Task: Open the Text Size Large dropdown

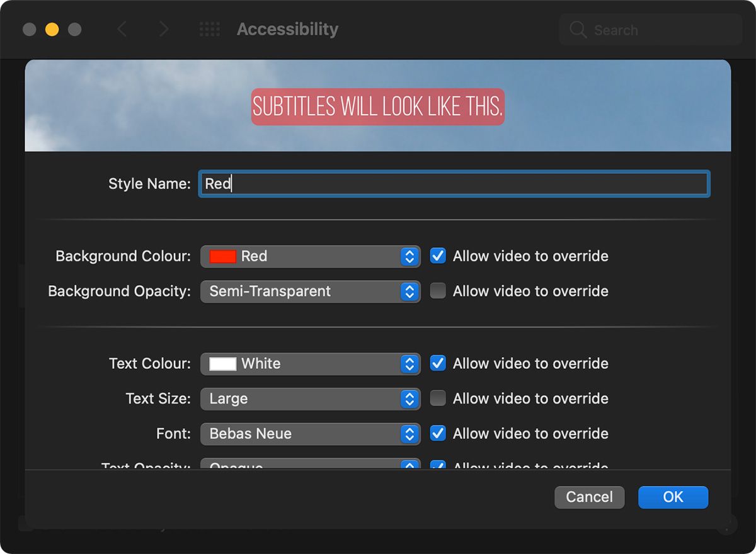Action: point(310,399)
